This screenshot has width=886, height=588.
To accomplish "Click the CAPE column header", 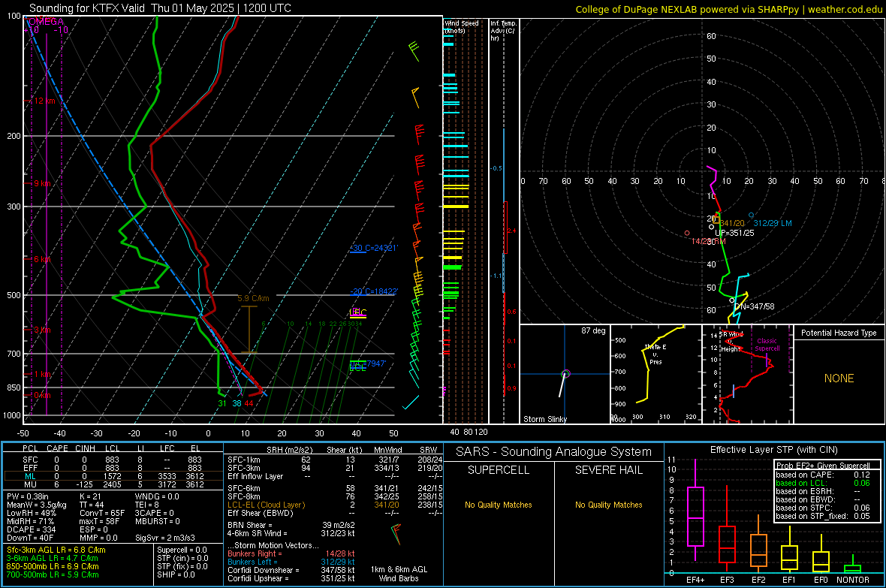I will [57, 448].
